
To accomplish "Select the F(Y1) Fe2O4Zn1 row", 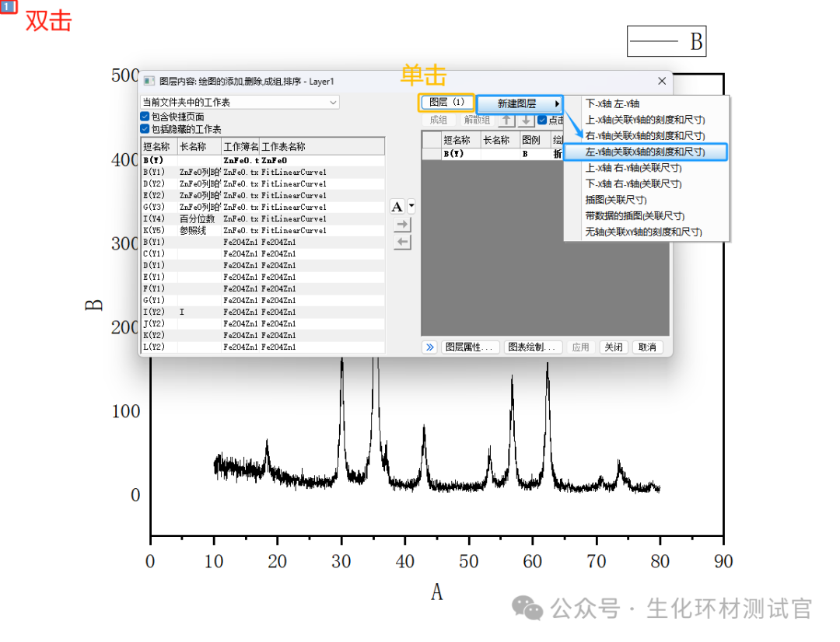I will pyautogui.click(x=263, y=288).
